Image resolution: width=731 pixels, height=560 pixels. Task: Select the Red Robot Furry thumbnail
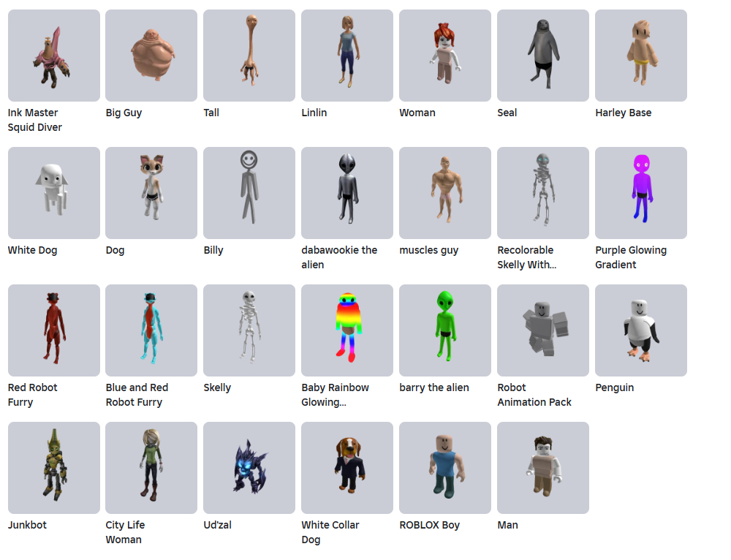point(54,330)
